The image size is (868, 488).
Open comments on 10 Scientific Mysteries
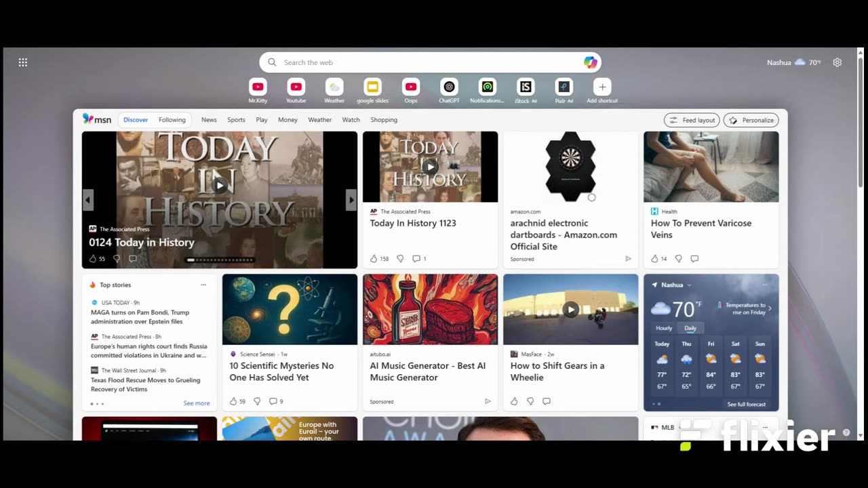coord(273,401)
